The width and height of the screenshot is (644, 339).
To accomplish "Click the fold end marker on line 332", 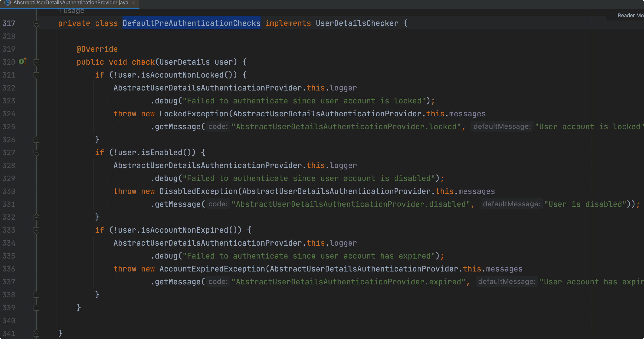I will [x=36, y=217].
